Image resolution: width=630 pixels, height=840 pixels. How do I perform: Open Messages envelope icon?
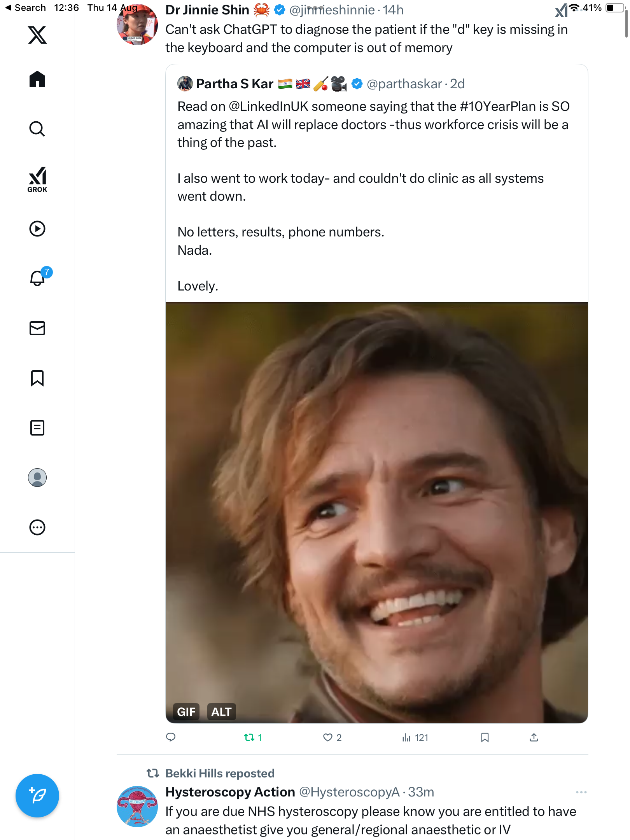(x=37, y=328)
